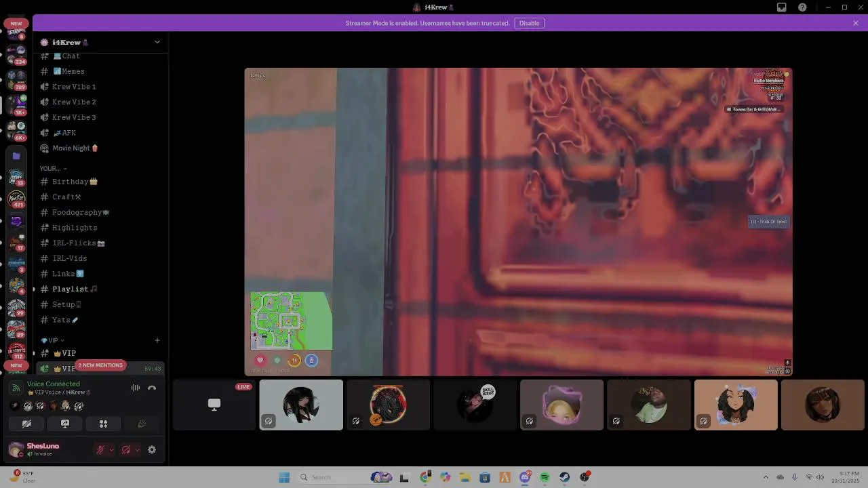Viewport: 868px width, 488px height.
Task: Collapse the YOUR... channel category
Action: (53, 168)
